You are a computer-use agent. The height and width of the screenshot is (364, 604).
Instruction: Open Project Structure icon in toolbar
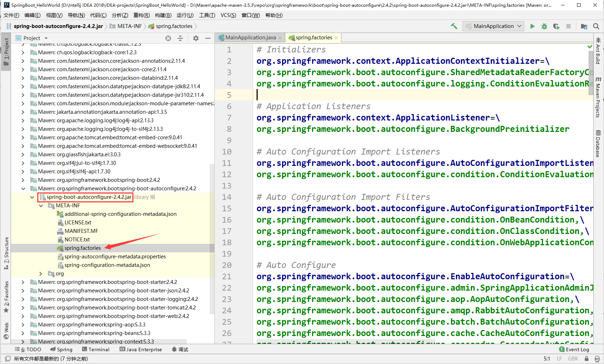click(x=584, y=26)
